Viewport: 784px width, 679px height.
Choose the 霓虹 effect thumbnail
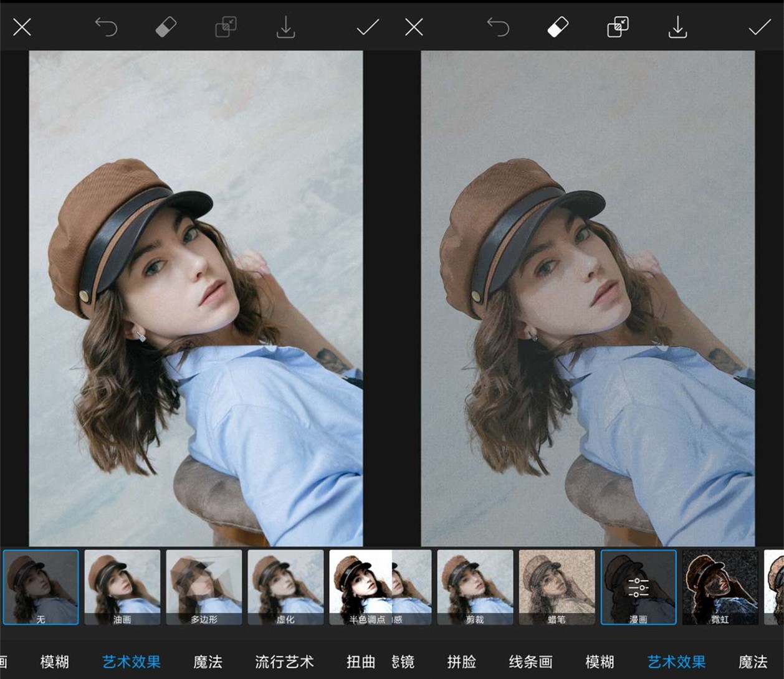point(720,587)
